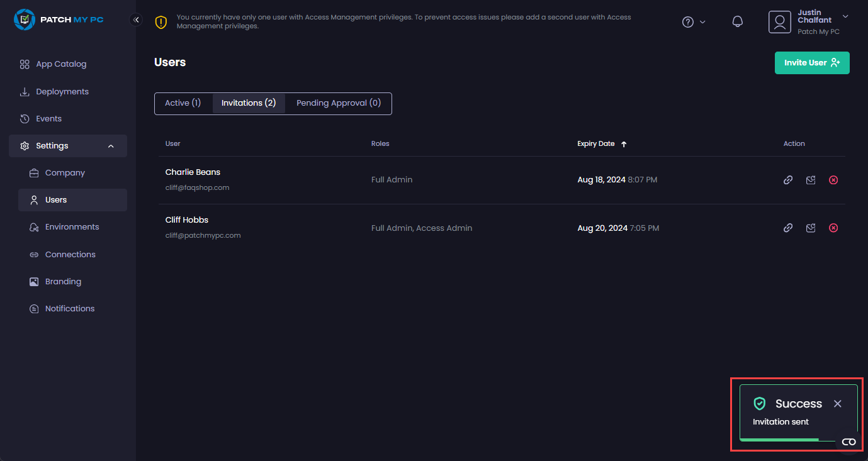This screenshot has height=461, width=868.
Task: Toggle the switch below Success toast
Action: pos(848,442)
